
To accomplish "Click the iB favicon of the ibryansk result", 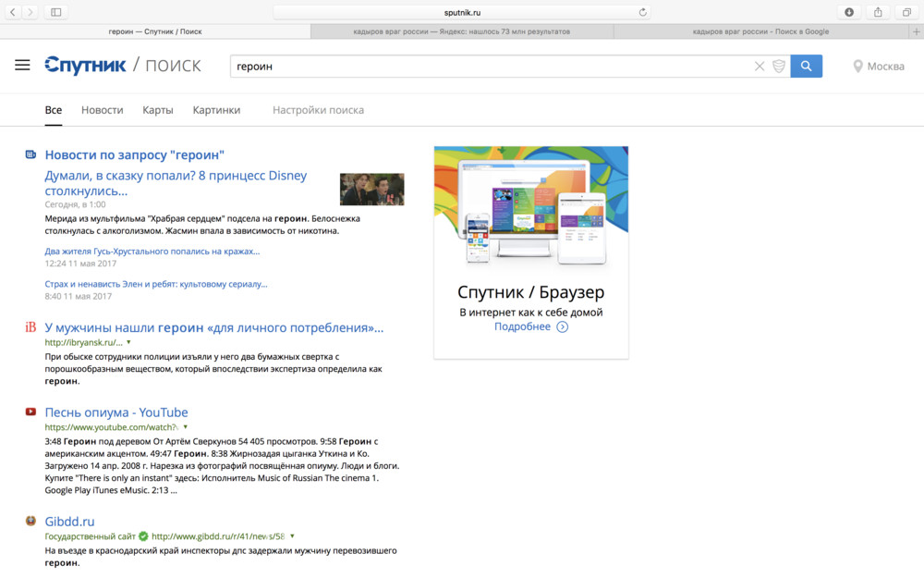I will click(30, 327).
